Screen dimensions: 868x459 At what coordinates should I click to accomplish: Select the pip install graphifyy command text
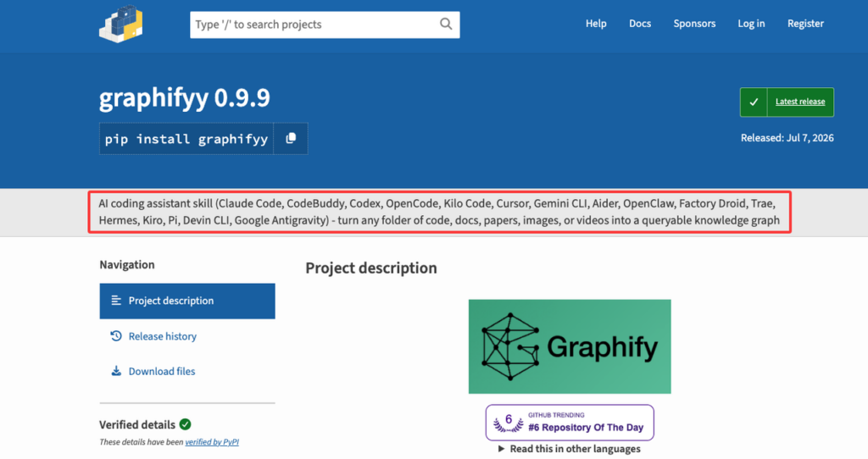pos(186,139)
